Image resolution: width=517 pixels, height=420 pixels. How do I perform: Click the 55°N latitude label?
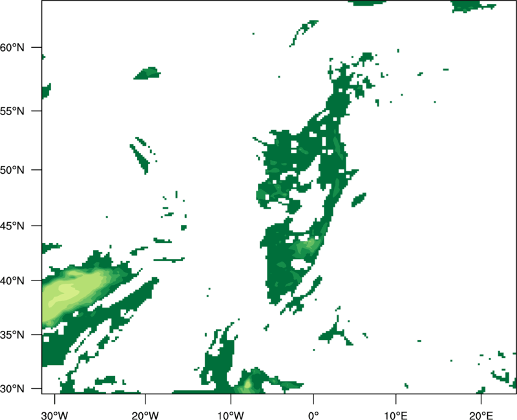(x=12, y=111)
